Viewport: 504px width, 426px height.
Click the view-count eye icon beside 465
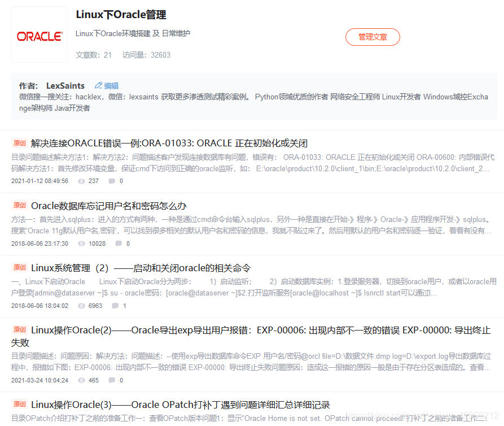click(82, 380)
